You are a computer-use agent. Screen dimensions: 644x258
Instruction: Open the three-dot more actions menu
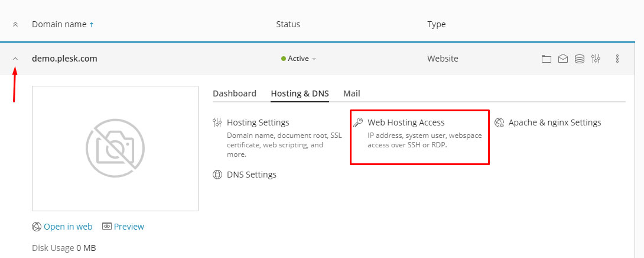pyautogui.click(x=617, y=59)
